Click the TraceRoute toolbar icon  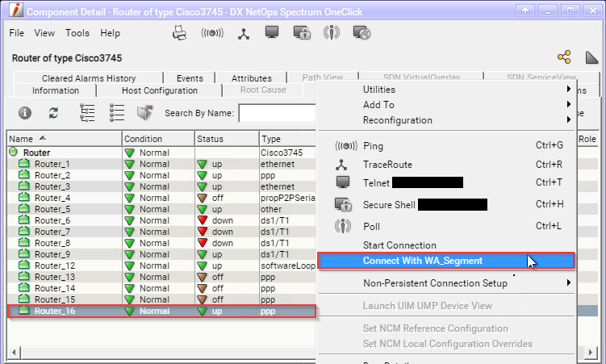[x=243, y=33]
